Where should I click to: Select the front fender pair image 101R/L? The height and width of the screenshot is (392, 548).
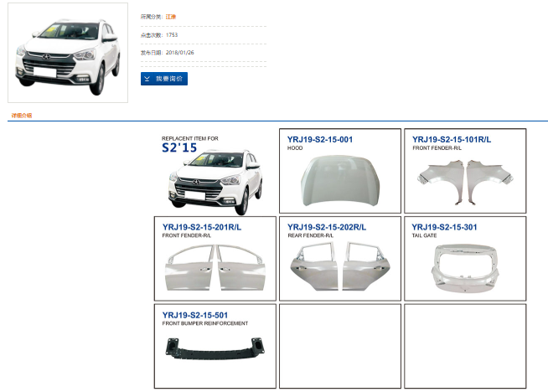[x=465, y=182]
